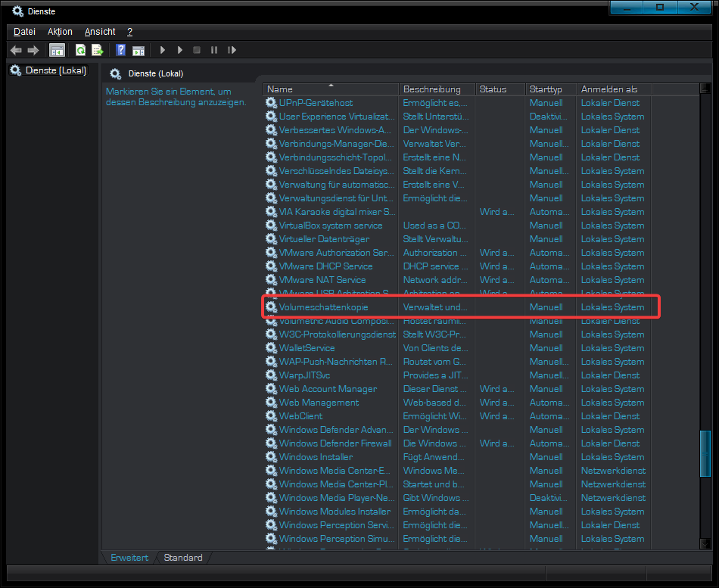The image size is (719, 588).
Task: Click Netzwerkdienst of Windows Media Center-E row
Action: point(613,471)
